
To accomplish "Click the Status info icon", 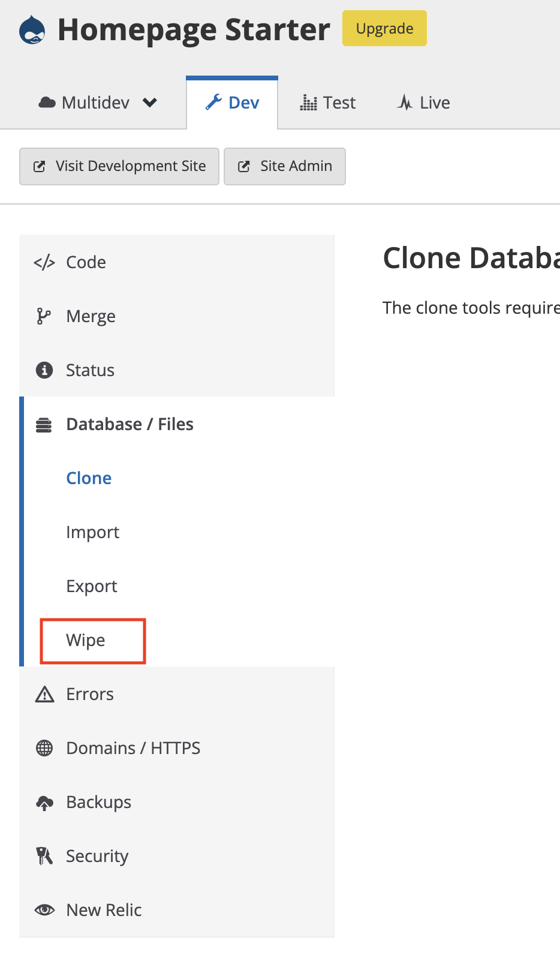I will [44, 370].
